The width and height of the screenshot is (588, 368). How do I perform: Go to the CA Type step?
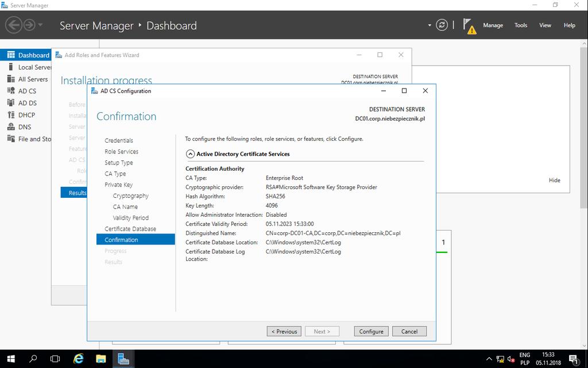(115, 174)
